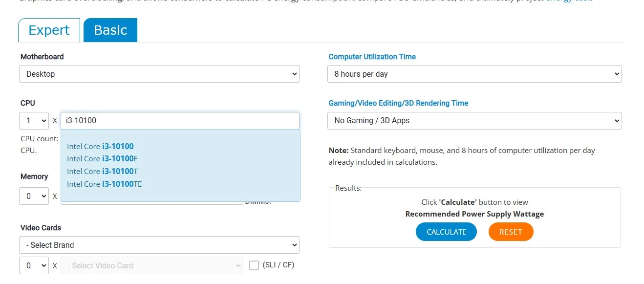Choose Intel Core i3-10100TE suggestion
This screenshot has width=644, height=284.
pyautogui.click(x=105, y=184)
